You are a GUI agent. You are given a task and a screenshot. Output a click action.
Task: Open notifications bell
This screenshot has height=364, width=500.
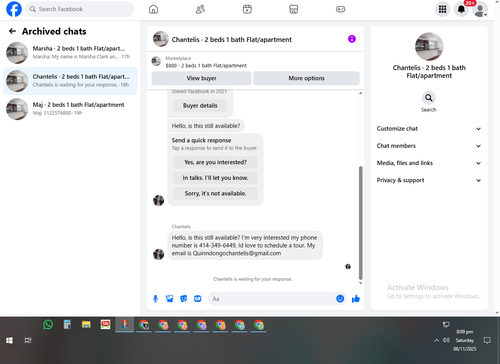[x=461, y=9]
